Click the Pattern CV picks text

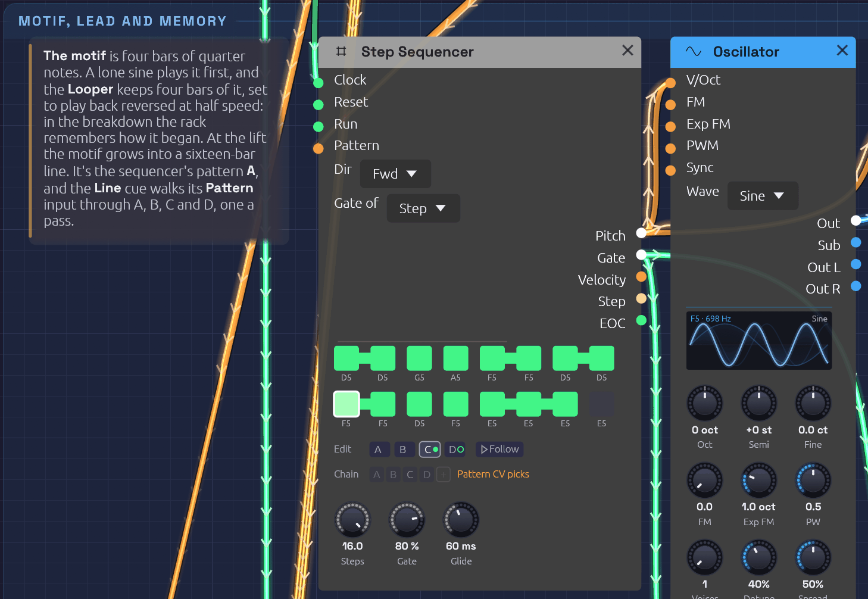coord(493,475)
